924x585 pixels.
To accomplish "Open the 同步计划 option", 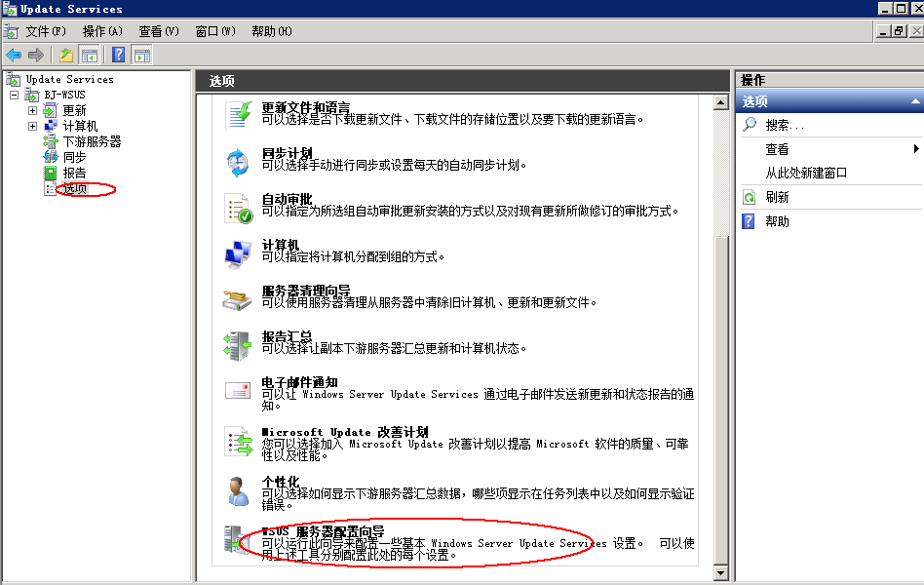I will [287, 153].
